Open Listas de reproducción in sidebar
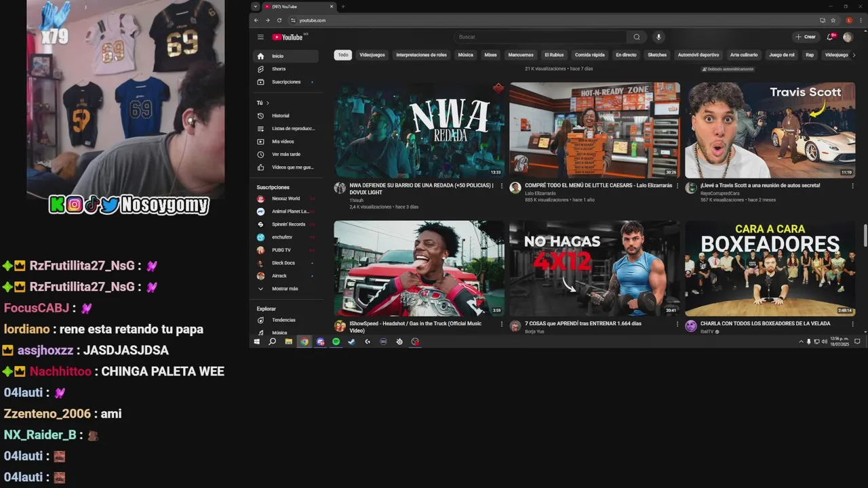The height and width of the screenshot is (488, 868). 285,129
